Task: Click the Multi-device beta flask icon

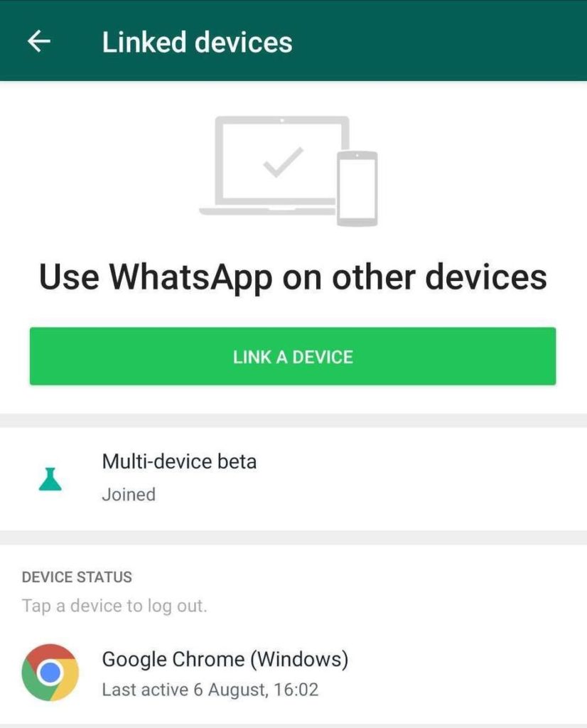Action: [x=50, y=479]
